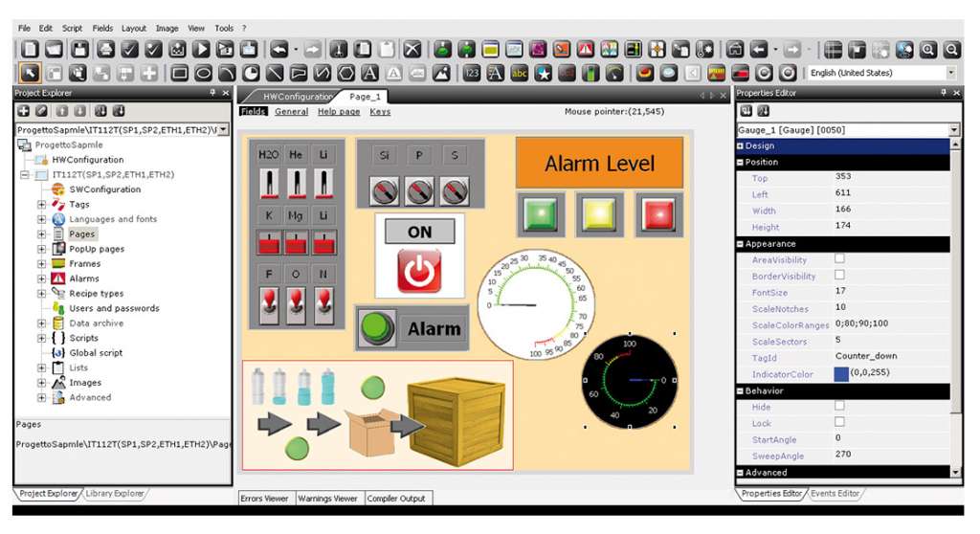Viewport: 980px width, 534px height.
Task: Toggle the BorderVisibility checkbox
Action: 839,276
